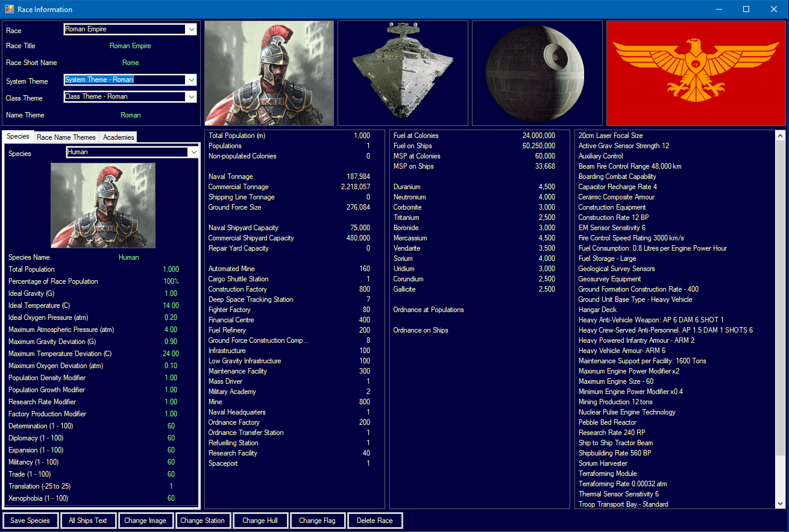The height and width of the screenshot is (532, 789).
Task: Click the Roman name theme value
Action: [x=130, y=115]
